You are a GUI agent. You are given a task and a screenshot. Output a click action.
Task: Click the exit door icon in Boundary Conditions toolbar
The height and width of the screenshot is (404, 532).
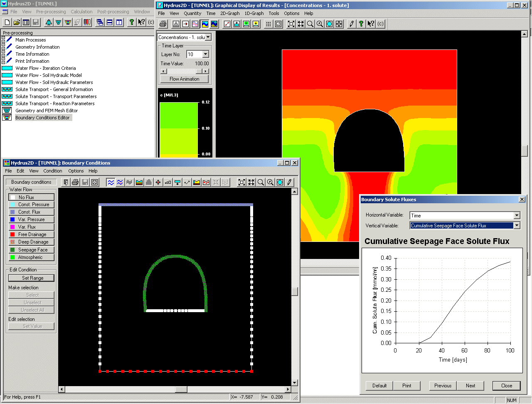coord(66,182)
